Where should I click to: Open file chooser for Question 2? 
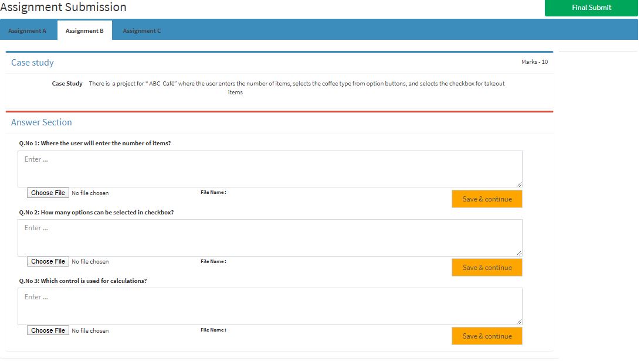tap(48, 262)
